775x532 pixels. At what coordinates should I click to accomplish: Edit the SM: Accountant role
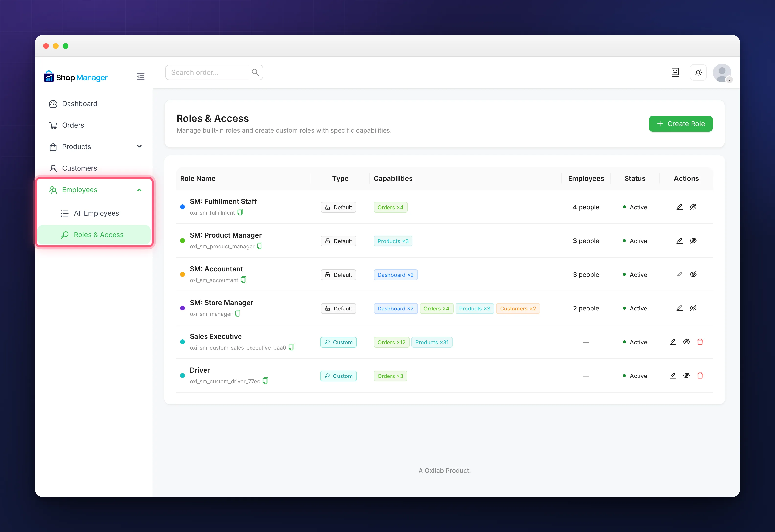point(679,274)
